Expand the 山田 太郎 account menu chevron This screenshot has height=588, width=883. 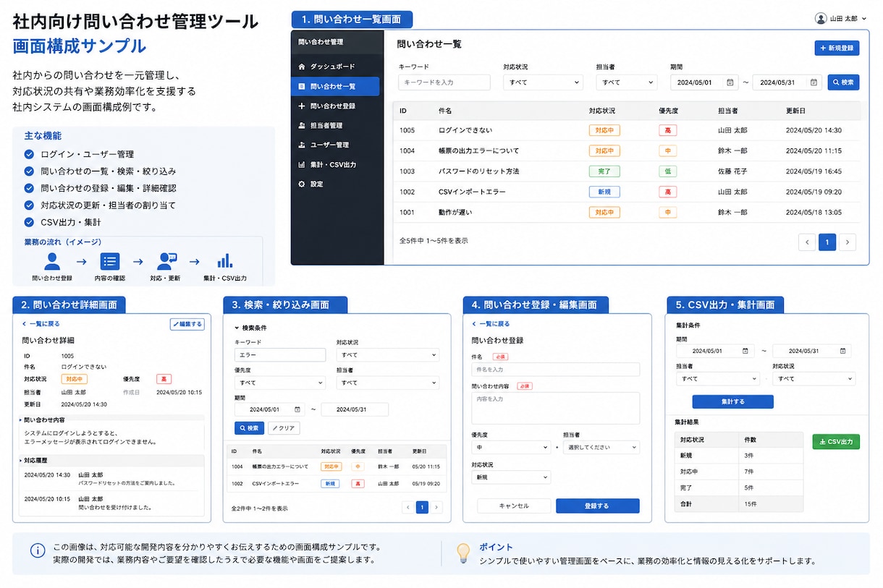coord(863,19)
